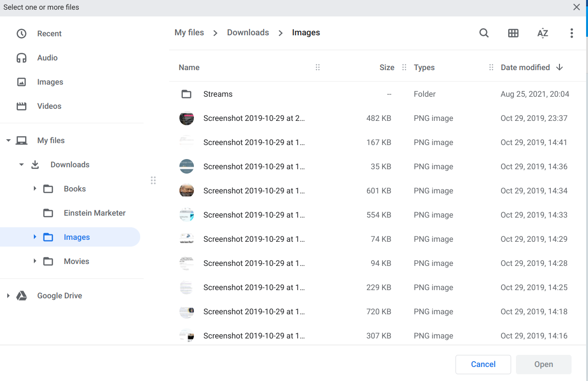Go to Downloads in the breadcrumb
The width and height of the screenshot is (588, 381).
click(x=248, y=32)
